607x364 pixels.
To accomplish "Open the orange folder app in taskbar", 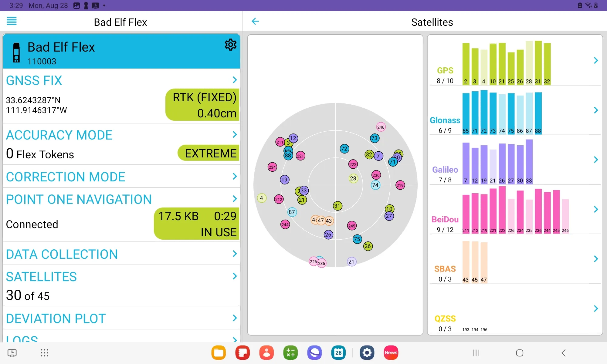I will click(219, 353).
